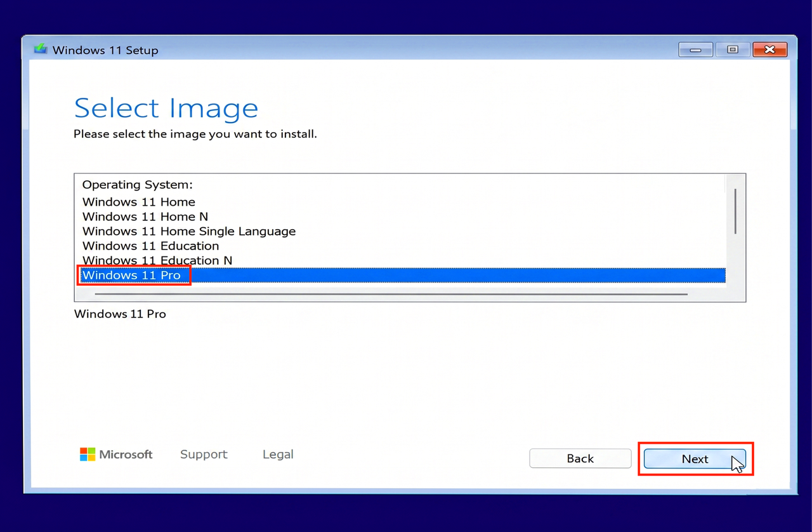812x532 pixels.
Task: Click the Windows 11 Setup title icon
Action: point(41,50)
